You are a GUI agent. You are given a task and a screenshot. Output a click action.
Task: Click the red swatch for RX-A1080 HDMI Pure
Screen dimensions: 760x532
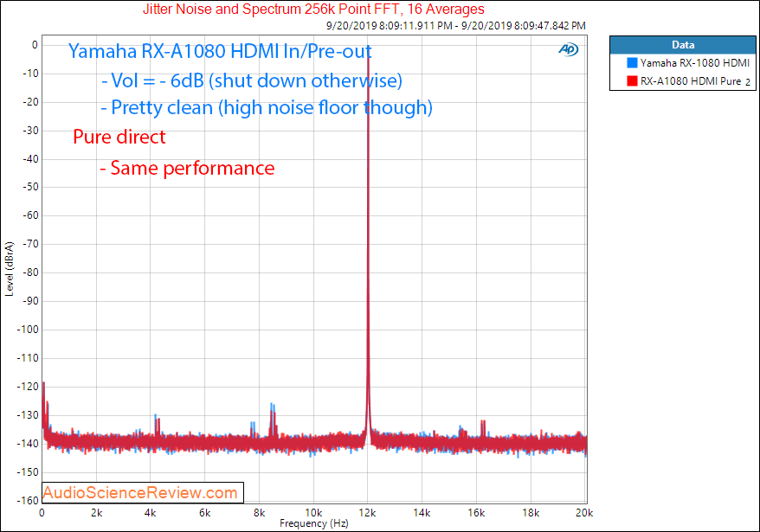(x=632, y=81)
